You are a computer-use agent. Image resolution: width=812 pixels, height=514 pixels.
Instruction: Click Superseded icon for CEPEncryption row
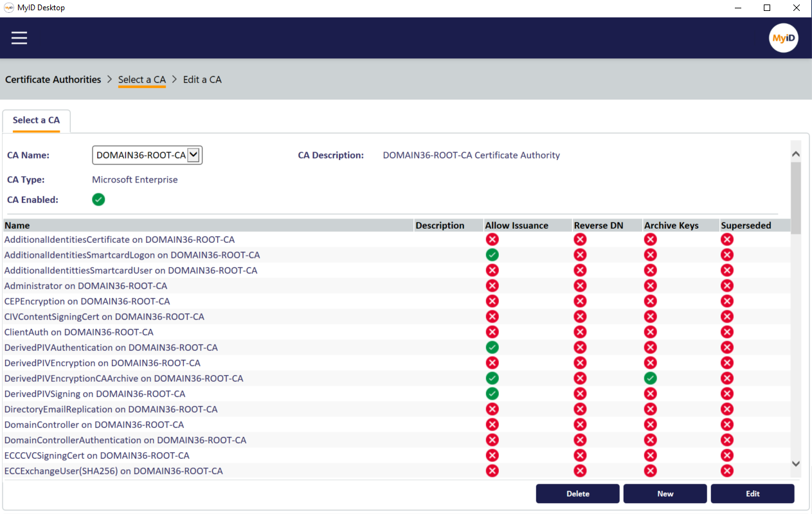[x=727, y=301]
